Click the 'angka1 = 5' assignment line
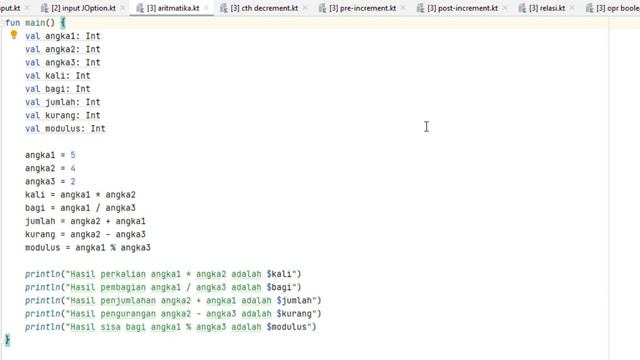The height and width of the screenshot is (360, 640). (x=50, y=155)
